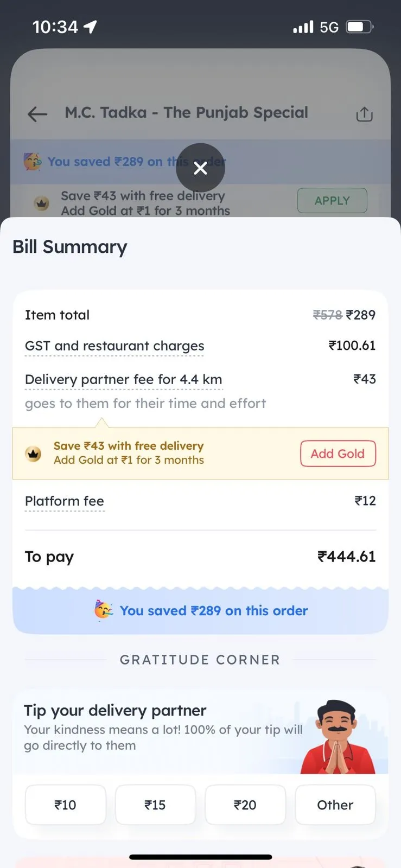Expand Delivery partner fee for 4.4 km
The width and height of the screenshot is (401, 868).
pos(124,380)
